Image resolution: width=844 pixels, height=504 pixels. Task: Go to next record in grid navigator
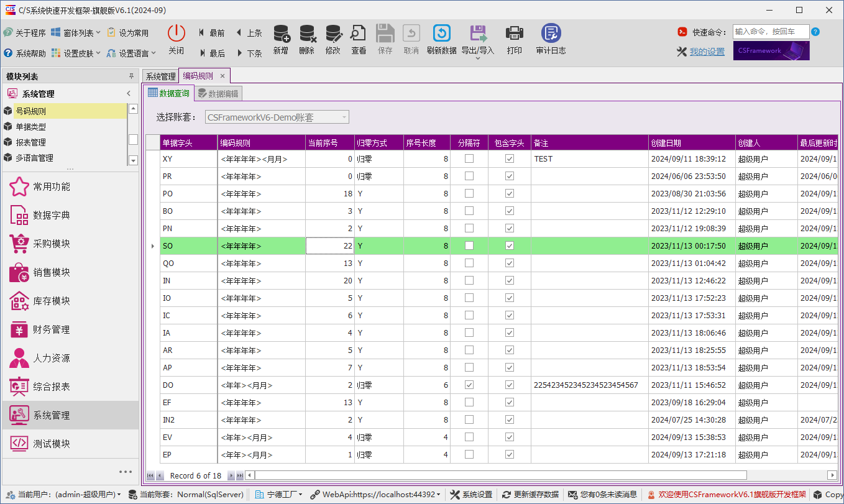[x=231, y=475]
